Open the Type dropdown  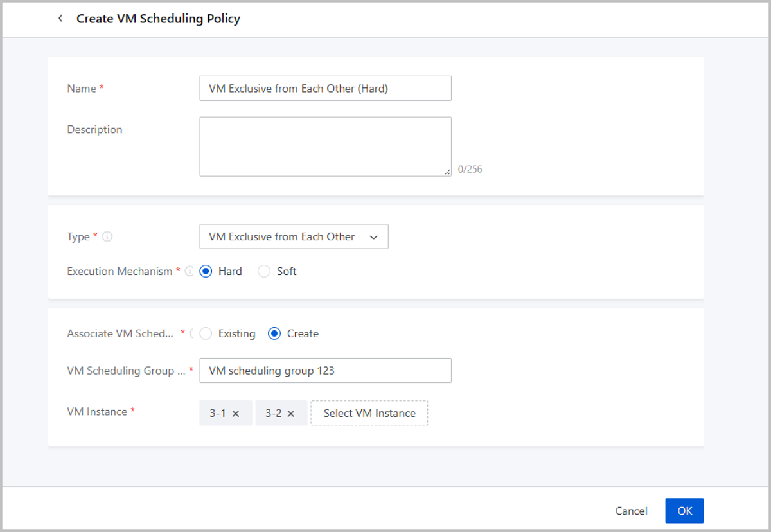[x=294, y=236]
